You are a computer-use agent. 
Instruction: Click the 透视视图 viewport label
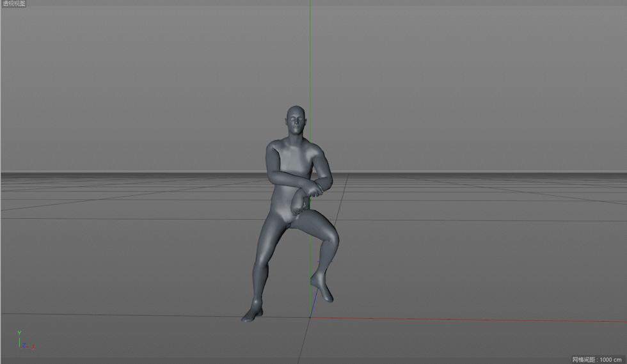tap(14, 4)
